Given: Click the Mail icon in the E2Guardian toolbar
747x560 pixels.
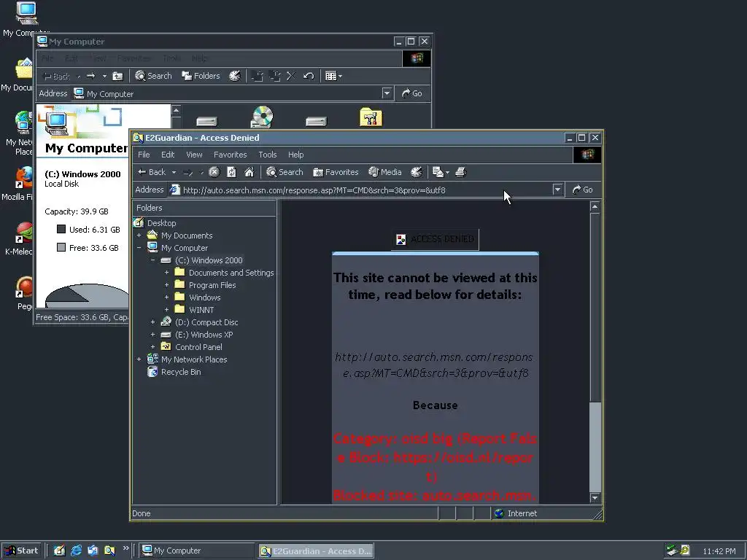Looking at the screenshot, I should (438, 172).
